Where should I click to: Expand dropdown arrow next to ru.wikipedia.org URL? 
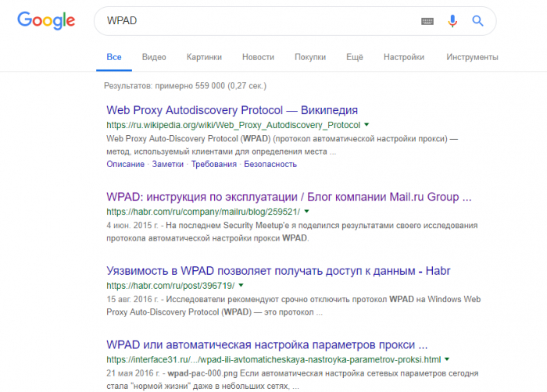[x=366, y=124]
